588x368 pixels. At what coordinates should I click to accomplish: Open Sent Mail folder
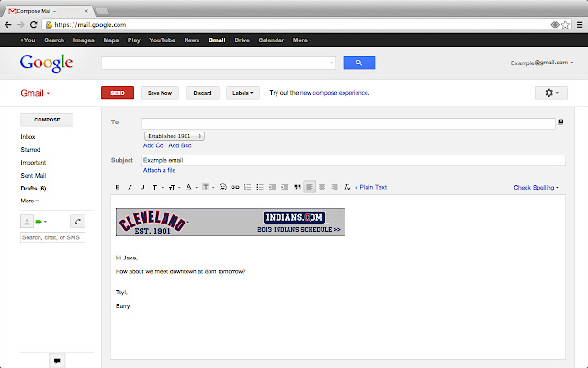[x=33, y=176]
